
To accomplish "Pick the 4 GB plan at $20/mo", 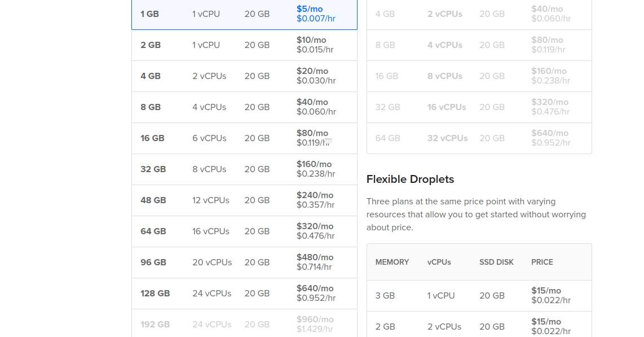I will (244, 76).
